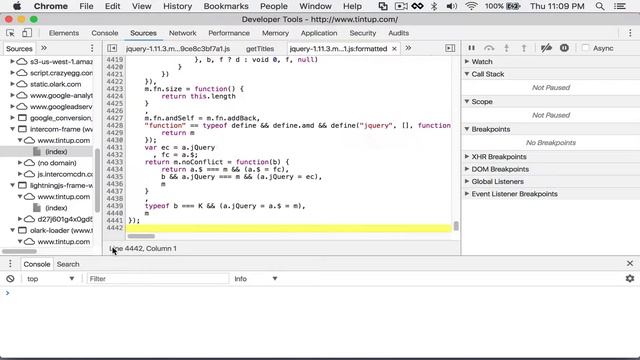The width and height of the screenshot is (640, 360).
Task: Step into next function call
Action: [x=507, y=48]
